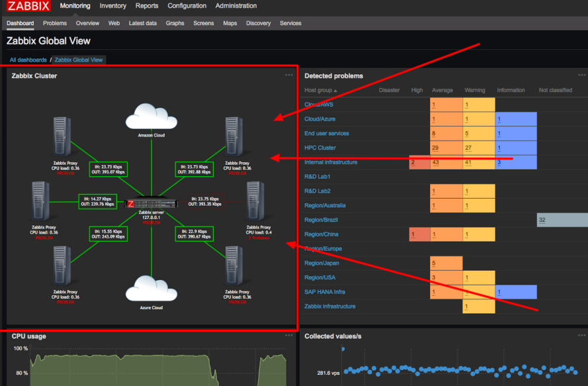Sort the table by Host group column
Image resolution: width=588 pixels, height=386 pixels.
320,90
